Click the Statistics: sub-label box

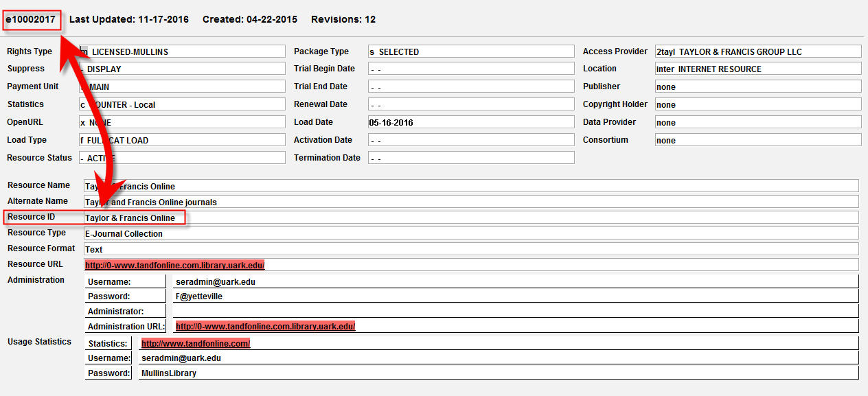(x=108, y=343)
